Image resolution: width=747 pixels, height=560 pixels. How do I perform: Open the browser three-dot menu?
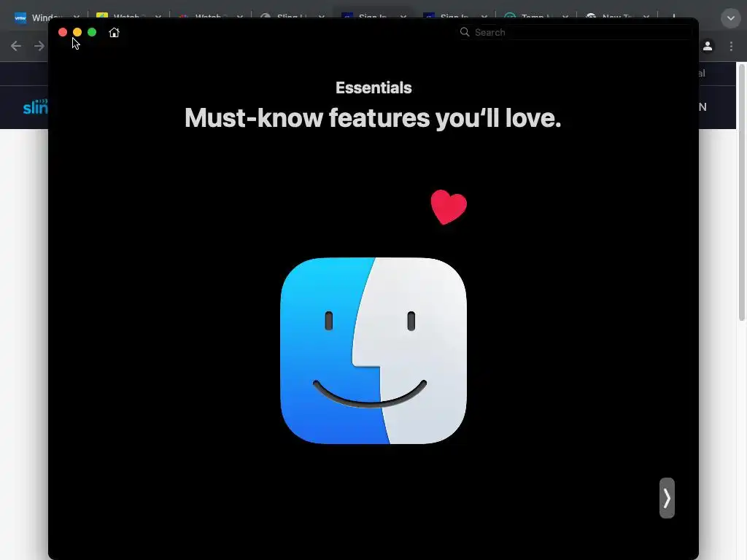(731, 46)
